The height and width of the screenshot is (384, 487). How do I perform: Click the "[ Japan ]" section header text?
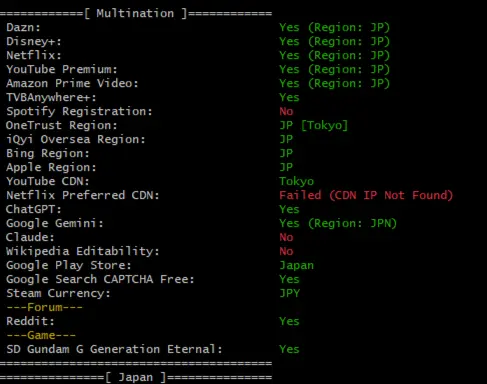136,377
